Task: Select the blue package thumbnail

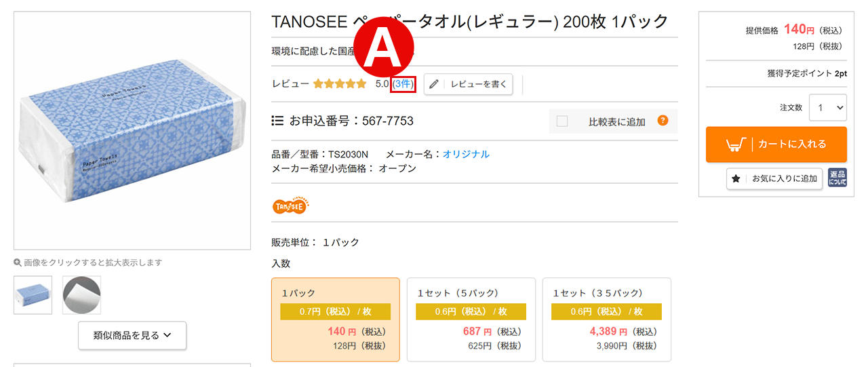Action: (33, 294)
